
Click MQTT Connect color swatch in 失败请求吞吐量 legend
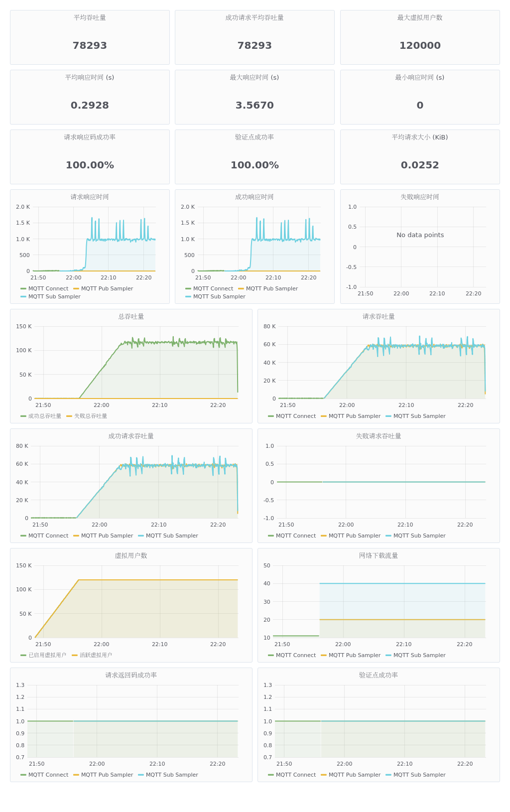pos(271,536)
